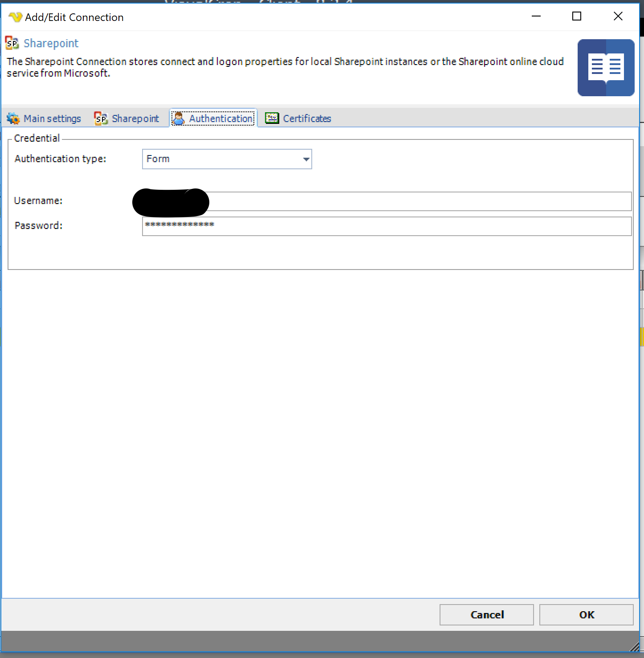Screen dimensions: 644x658
Task: Switch to the Main settings tab
Action: coord(52,119)
